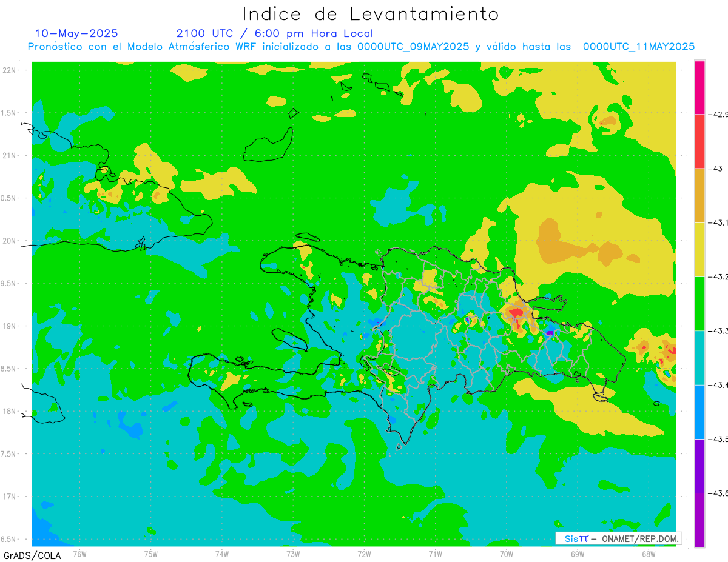Click longitude label '74W'

tap(222, 554)
